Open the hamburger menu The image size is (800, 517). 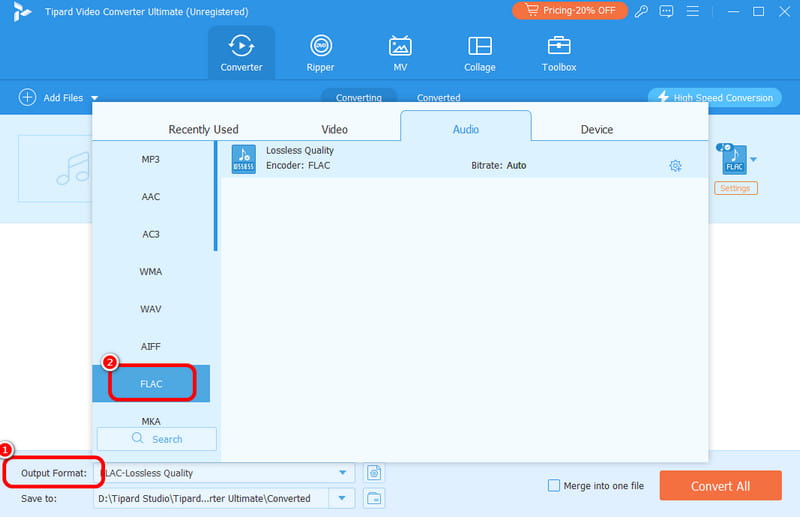coord(692,11)
